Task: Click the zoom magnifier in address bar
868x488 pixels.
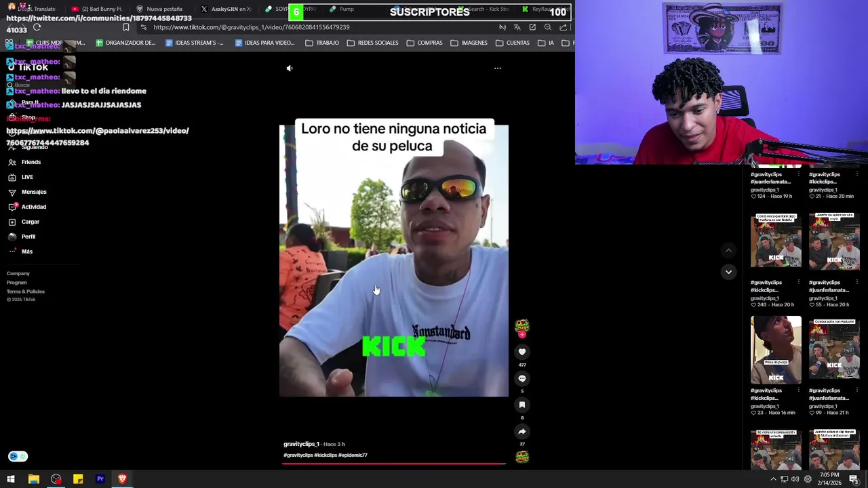Action: pyautogui.click(x=548, y=27)
